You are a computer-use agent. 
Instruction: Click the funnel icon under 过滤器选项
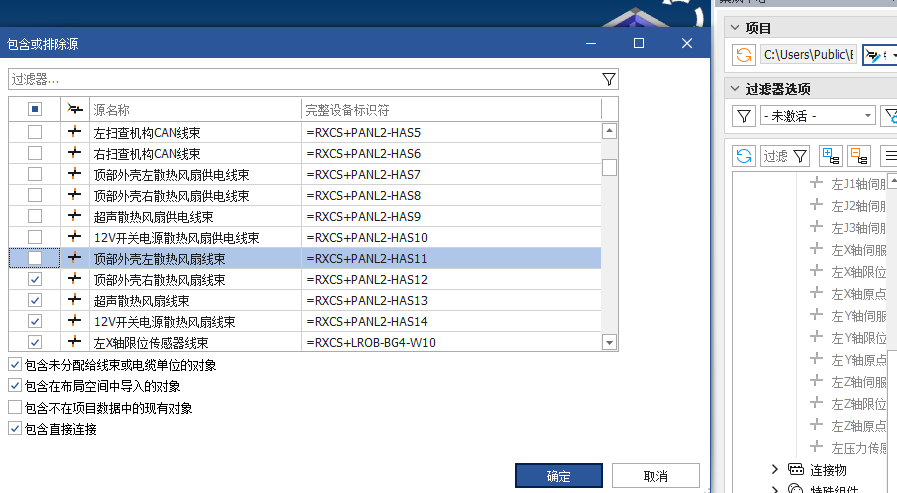pyautogui.click(x=744, y=116)
